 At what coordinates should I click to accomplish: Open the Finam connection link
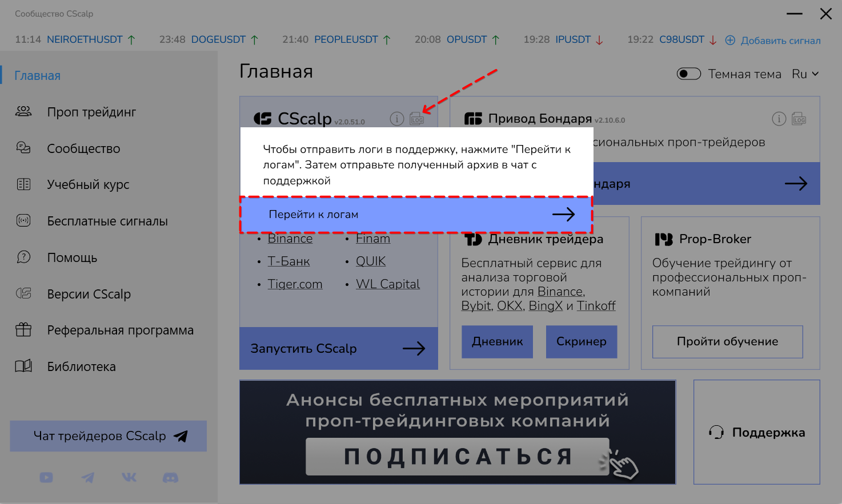tap(373, 239)
